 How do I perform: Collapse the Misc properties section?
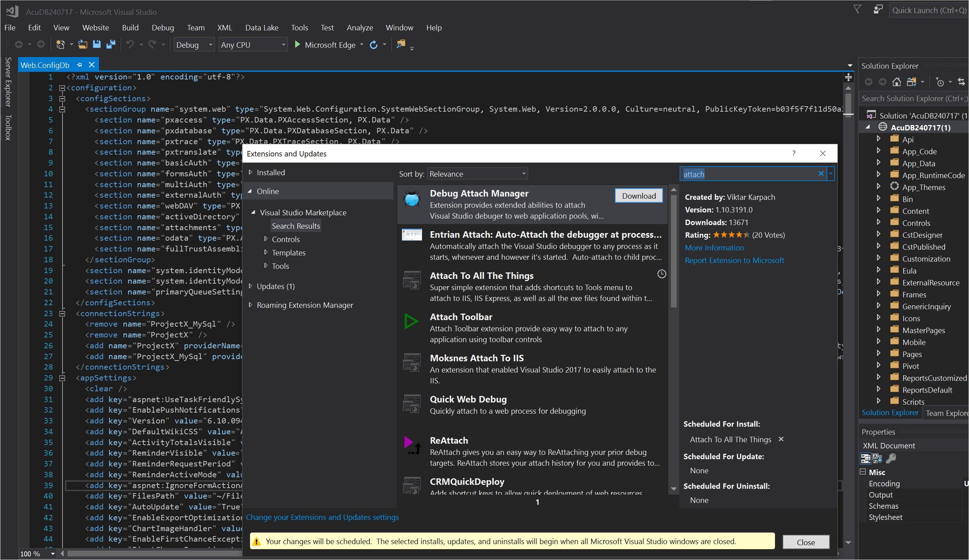coord(863,472)
